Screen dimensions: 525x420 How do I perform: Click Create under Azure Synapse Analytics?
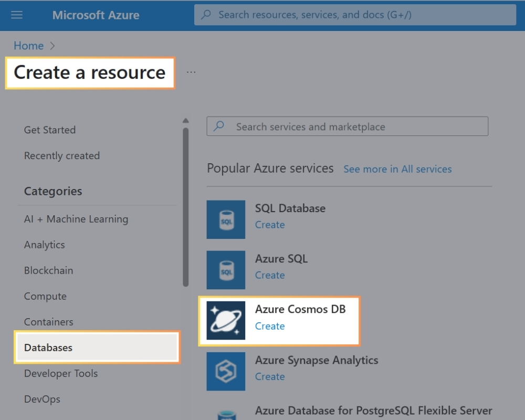click(270, 377)
